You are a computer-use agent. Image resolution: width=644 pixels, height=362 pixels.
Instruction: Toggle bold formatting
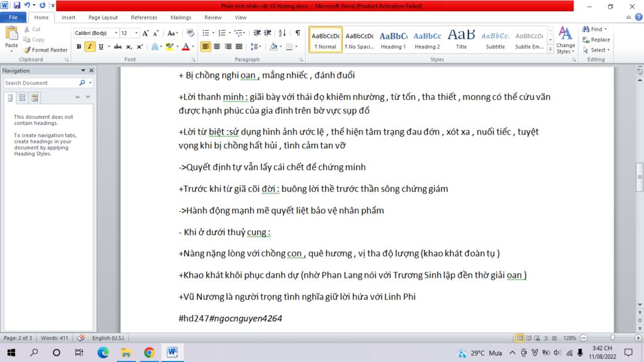click(79, 47)
